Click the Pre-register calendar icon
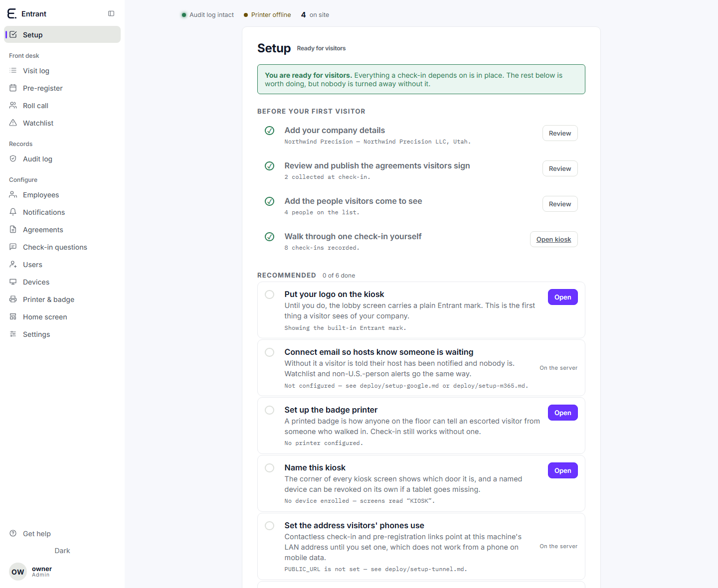The height and width of the screenshot is (588, 718). [x=13, y=88]
